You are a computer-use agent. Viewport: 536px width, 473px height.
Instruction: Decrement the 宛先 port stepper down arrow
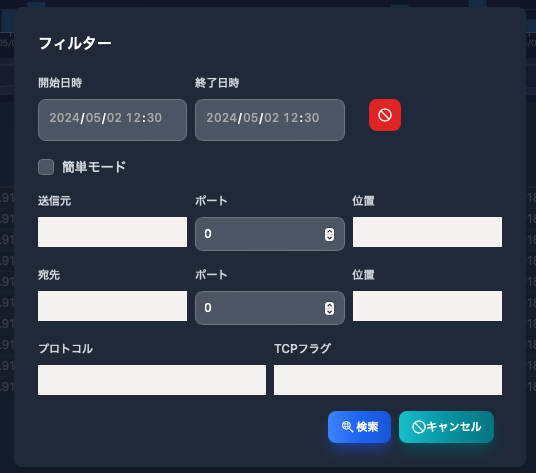[329, 311]
